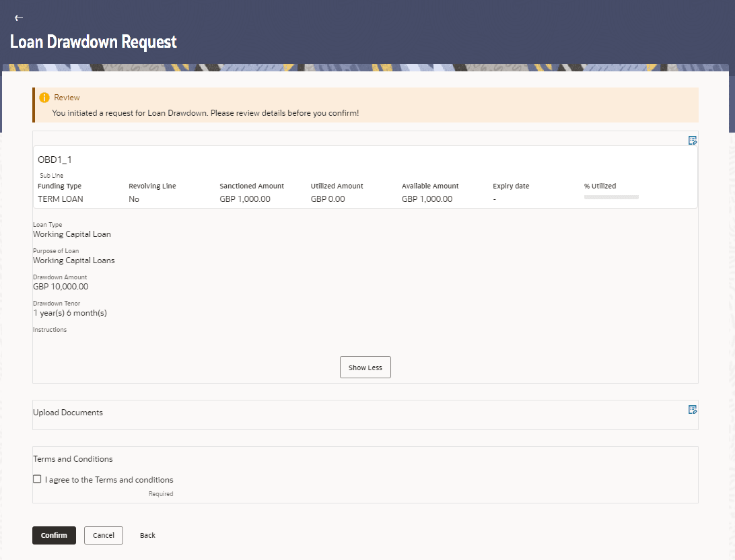The width and height of the screenshot is (735, 560).
Task: Click the Available Amount column label
Action: (430, 186)
